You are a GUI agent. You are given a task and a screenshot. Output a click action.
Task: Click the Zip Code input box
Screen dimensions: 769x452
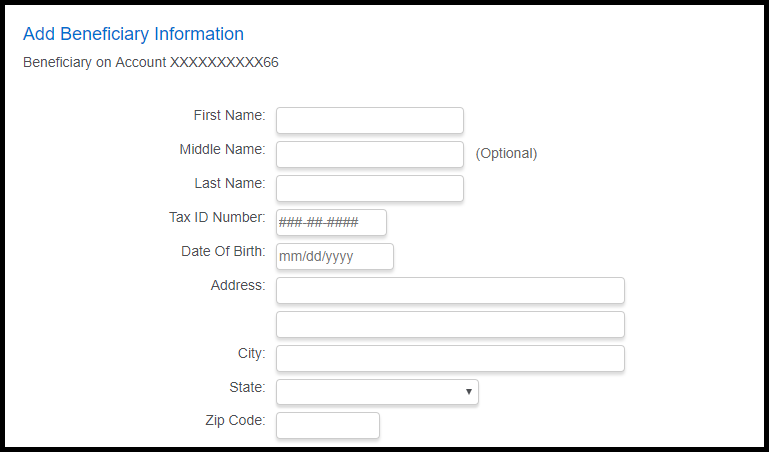[x=327, y=425]
